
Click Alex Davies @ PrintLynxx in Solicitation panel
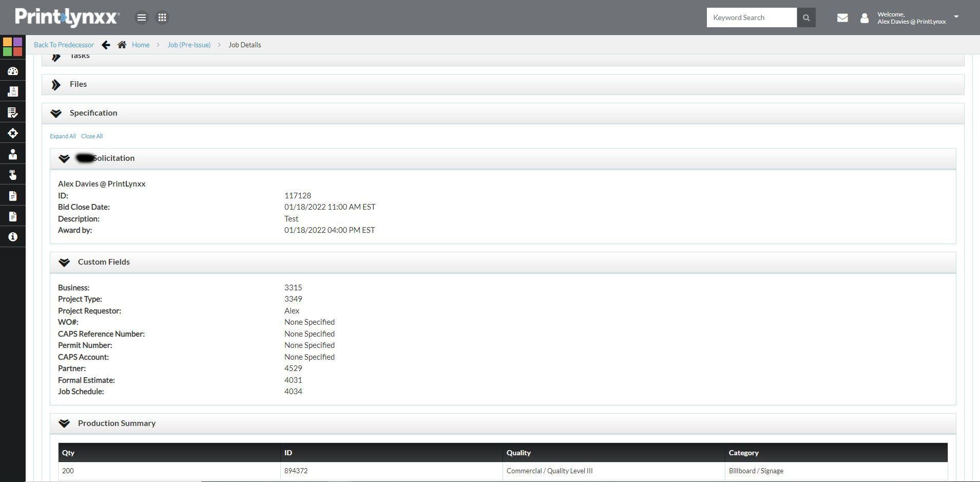[x=102, y=184]
